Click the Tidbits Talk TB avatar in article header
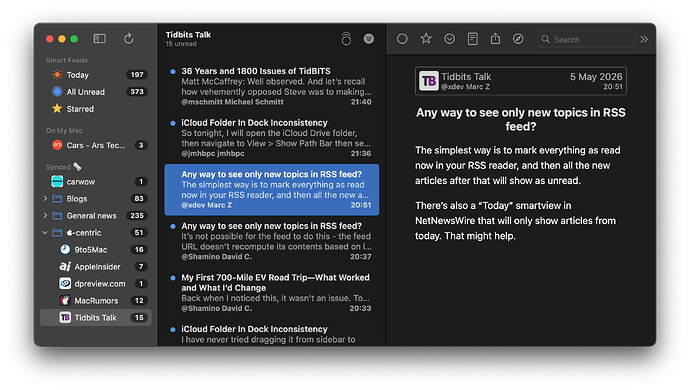The height and width of the screenshot is (390, 690). (x=428, y=81)
